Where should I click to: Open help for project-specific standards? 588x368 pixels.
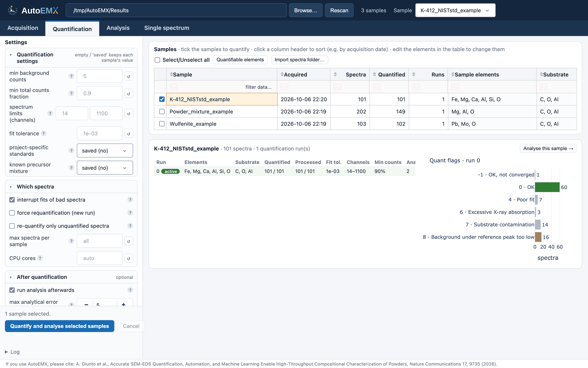(71, 151)
